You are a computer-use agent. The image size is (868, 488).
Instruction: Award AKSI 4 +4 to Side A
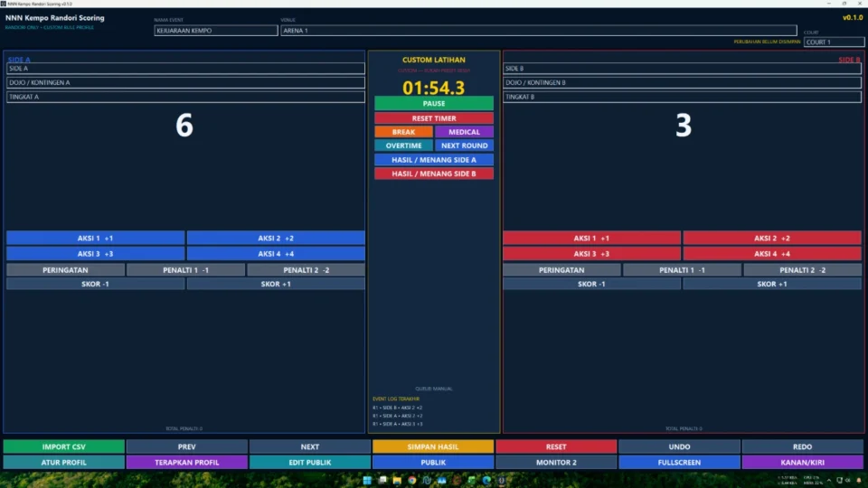click(276, 253)
